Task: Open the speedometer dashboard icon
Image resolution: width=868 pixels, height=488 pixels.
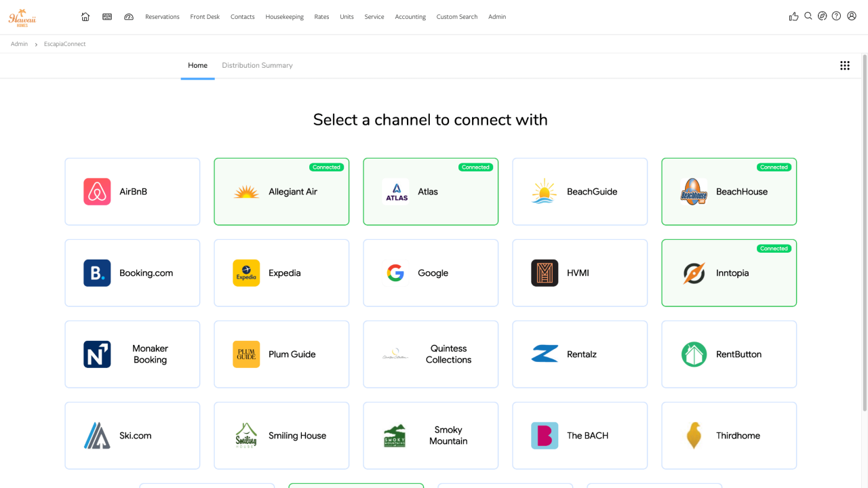Action: coord(129,17)
